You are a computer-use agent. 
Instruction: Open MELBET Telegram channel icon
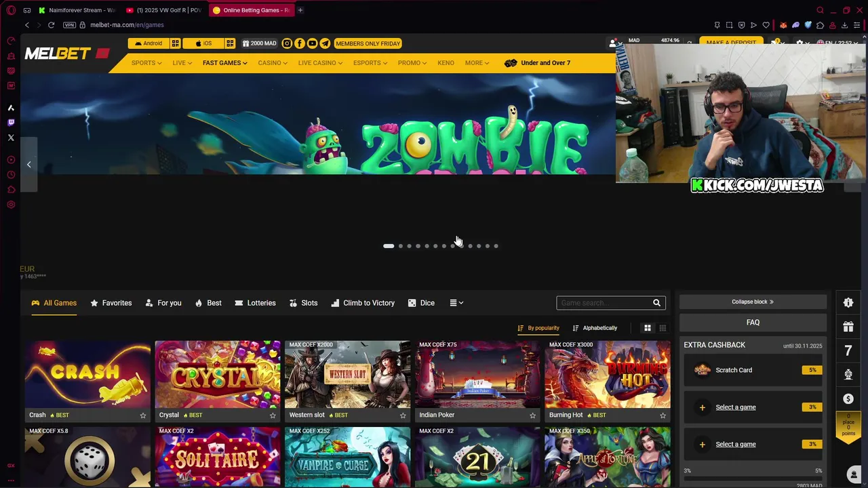click(325, 43)
